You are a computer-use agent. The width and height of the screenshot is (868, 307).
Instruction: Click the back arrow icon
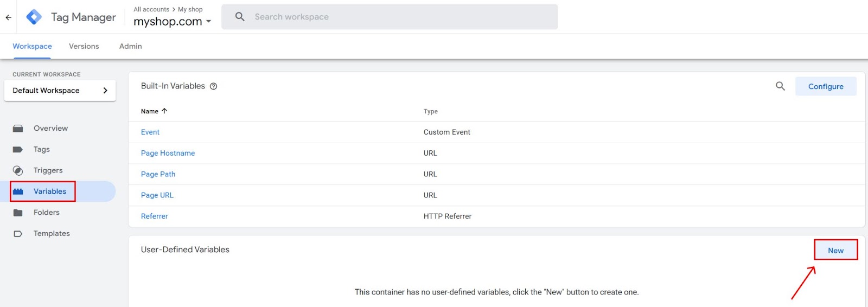tap(9, 17)
